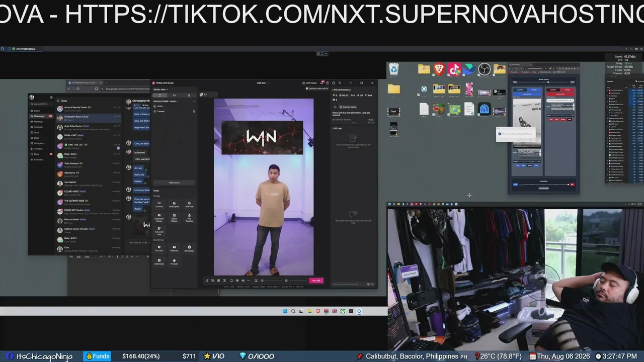This screenshot has width=644, height=362.
Task: Open the LIVE Goal tool
Action: tap(189, 204)
